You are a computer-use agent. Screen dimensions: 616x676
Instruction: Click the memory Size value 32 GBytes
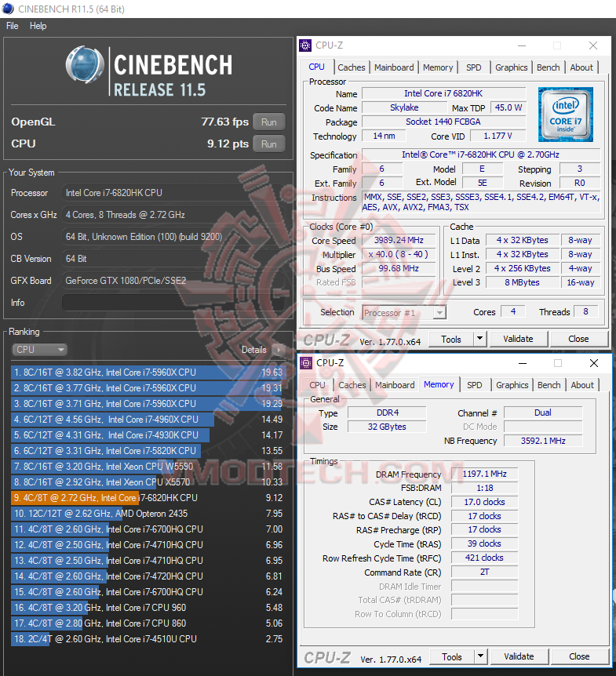[387, 427]
